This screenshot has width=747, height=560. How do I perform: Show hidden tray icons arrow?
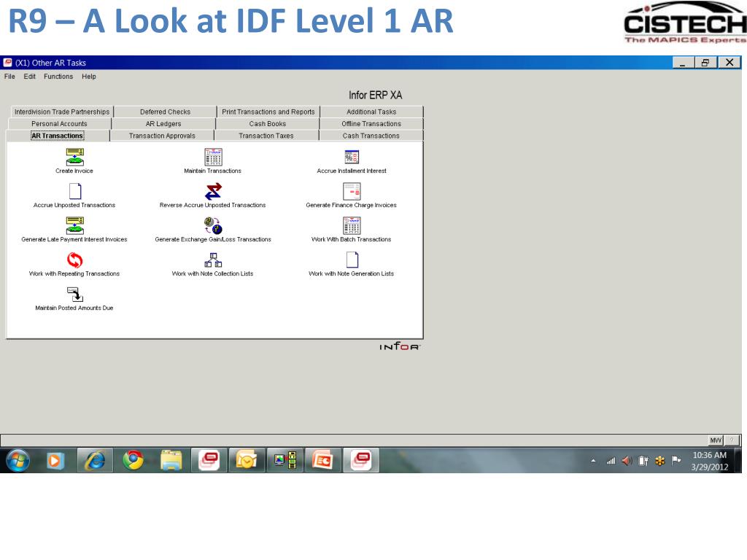[593, 461]
